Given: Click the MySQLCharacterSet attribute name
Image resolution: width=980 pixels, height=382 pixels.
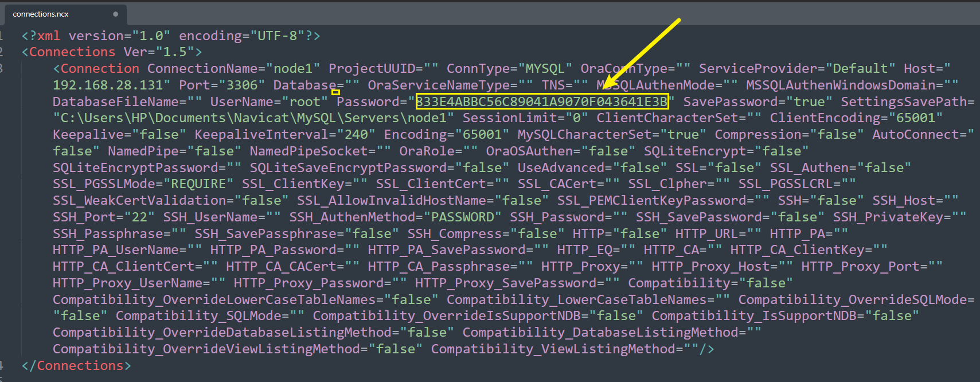Looking at the screenshot, I should point(584,134).
